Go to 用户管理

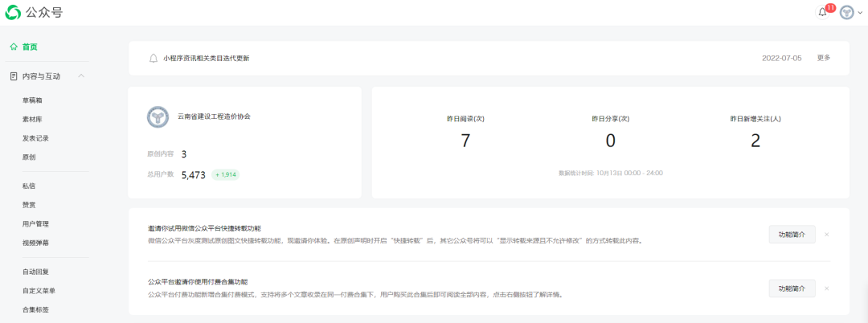coord(36,223)
